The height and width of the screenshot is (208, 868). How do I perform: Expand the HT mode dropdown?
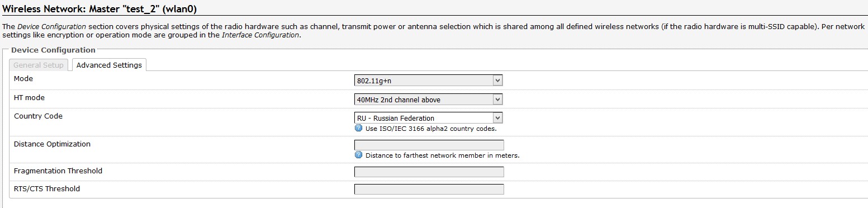(429, 100)
